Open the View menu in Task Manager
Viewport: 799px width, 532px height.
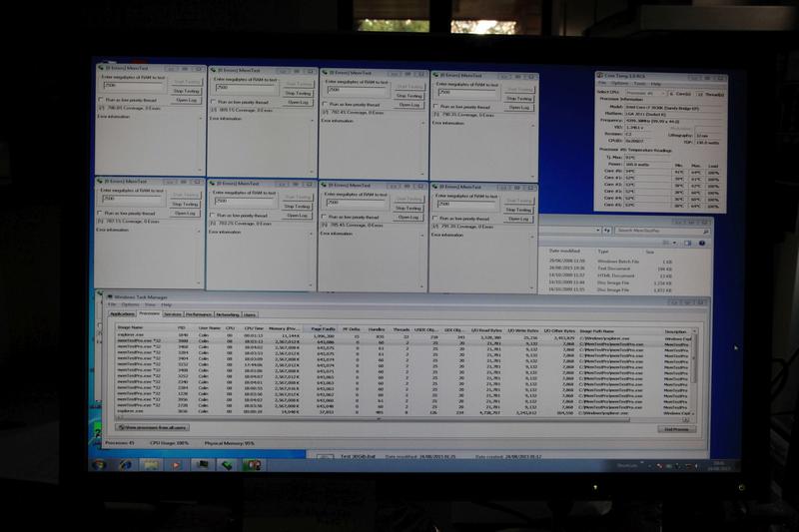[x=150, y=304]
